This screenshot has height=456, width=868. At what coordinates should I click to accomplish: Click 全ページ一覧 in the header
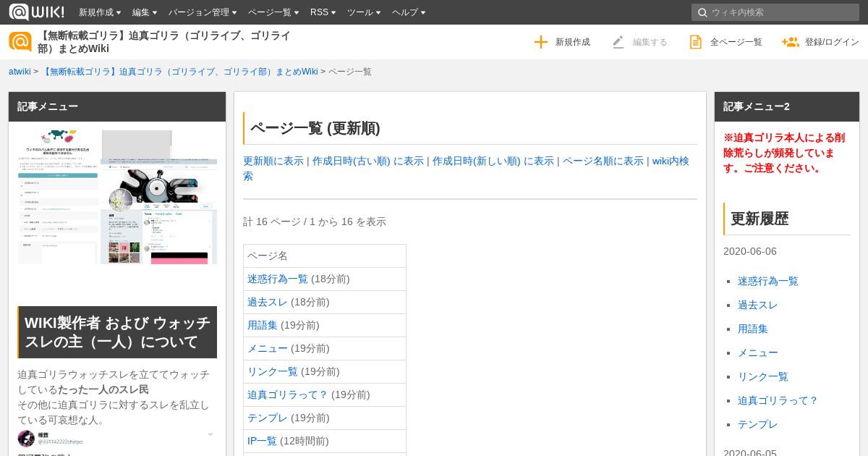pyautogui.click(x=736, y=42)
